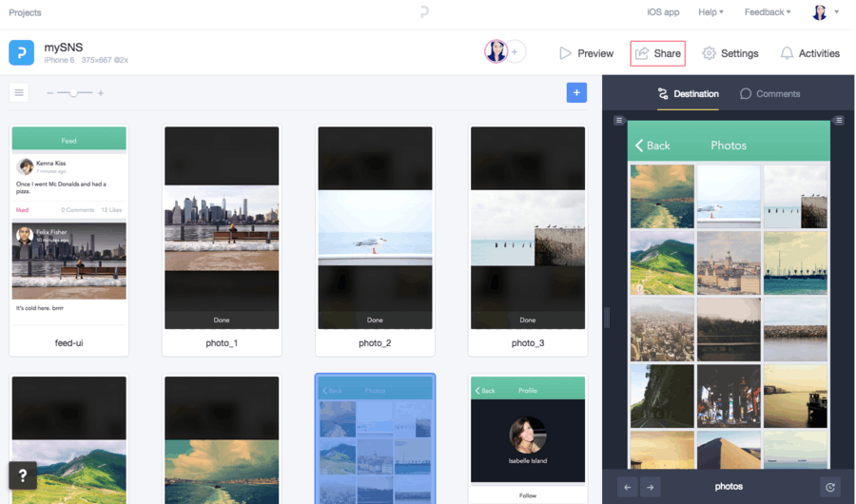Select the Profile screen with Isabelle Island

click(528, 439)
